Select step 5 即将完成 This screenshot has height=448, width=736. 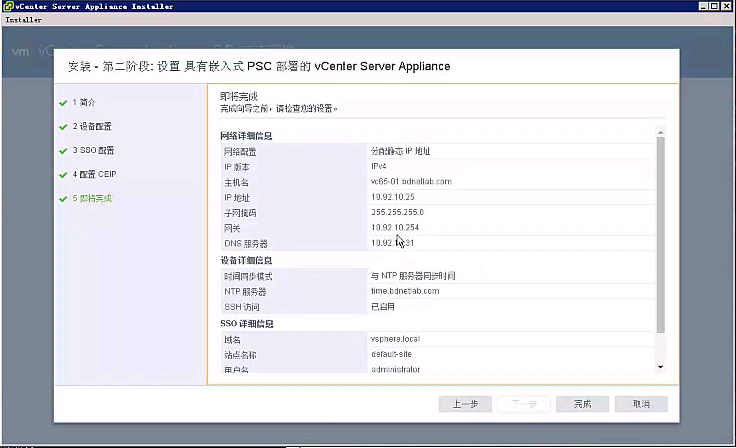click(x=92, y=198)
